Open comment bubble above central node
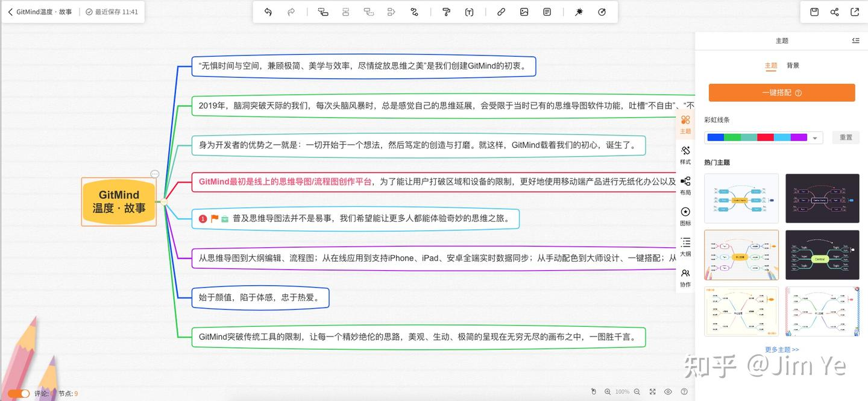Image resolution: width=868 pixels, height=401 pixels. [x=155, y=174]
